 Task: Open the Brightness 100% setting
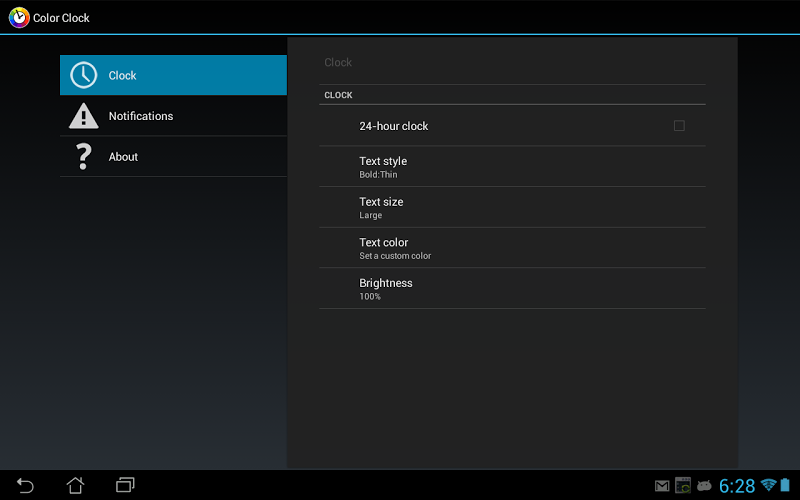point(512,288)
